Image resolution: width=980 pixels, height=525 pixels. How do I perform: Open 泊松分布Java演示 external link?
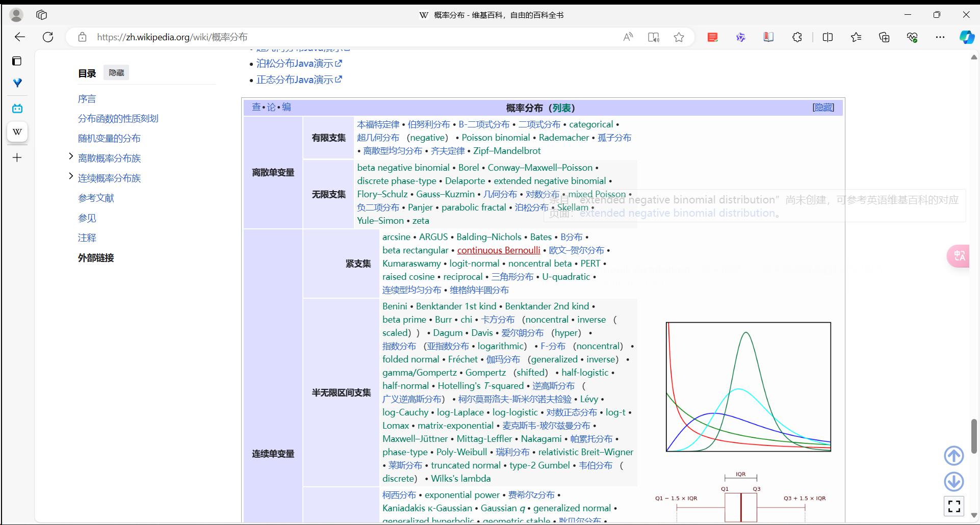[x=299, y=63]
